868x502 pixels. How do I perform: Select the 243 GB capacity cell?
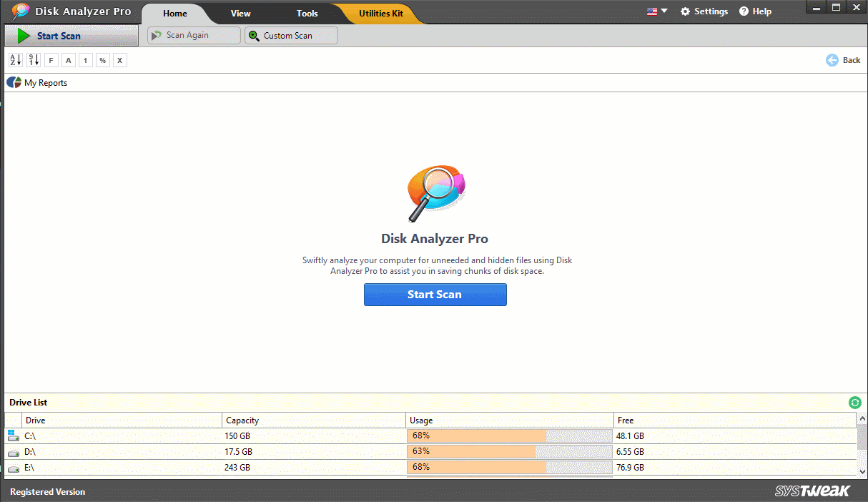pos(314,468)
